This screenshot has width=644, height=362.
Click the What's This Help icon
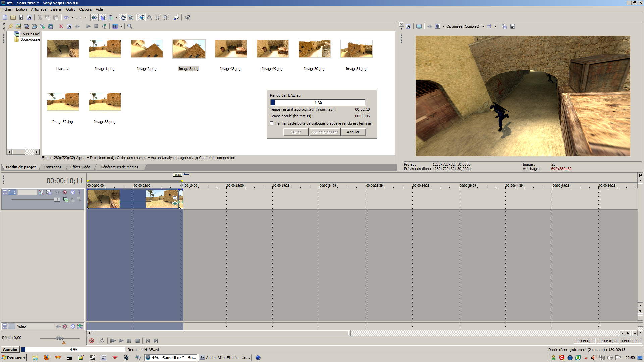point(187,17)
